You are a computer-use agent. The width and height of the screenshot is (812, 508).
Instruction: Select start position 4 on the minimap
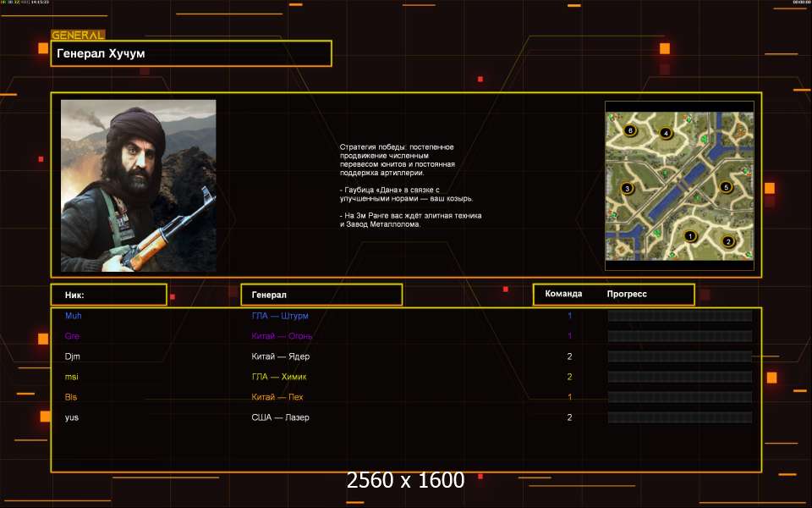click(x=666, y=133)
